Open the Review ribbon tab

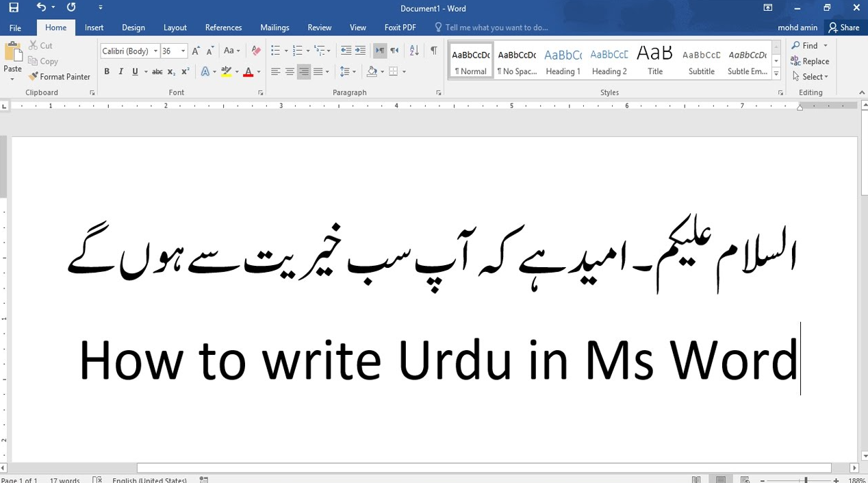point(319,27)
